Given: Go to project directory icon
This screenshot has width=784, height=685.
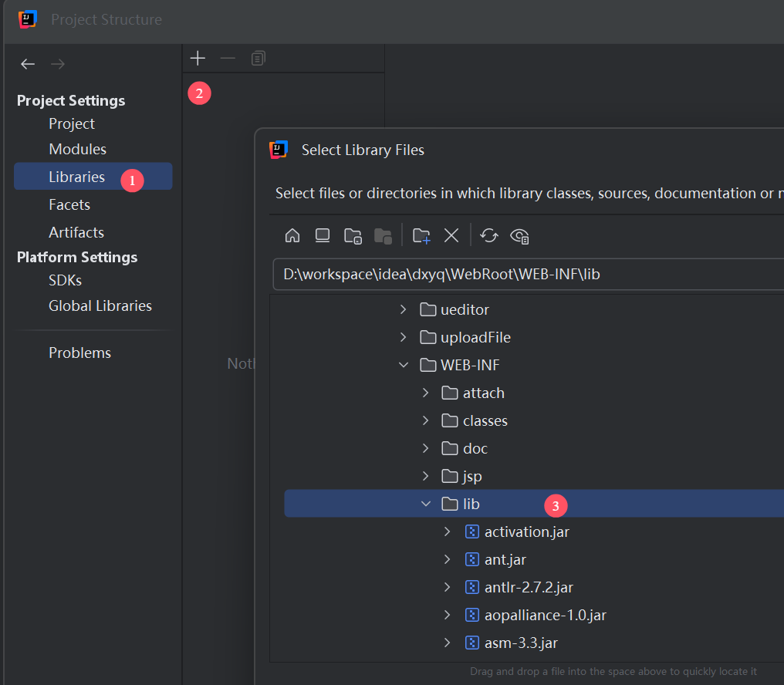Looking at the screenshot, I should coord(353,236).
